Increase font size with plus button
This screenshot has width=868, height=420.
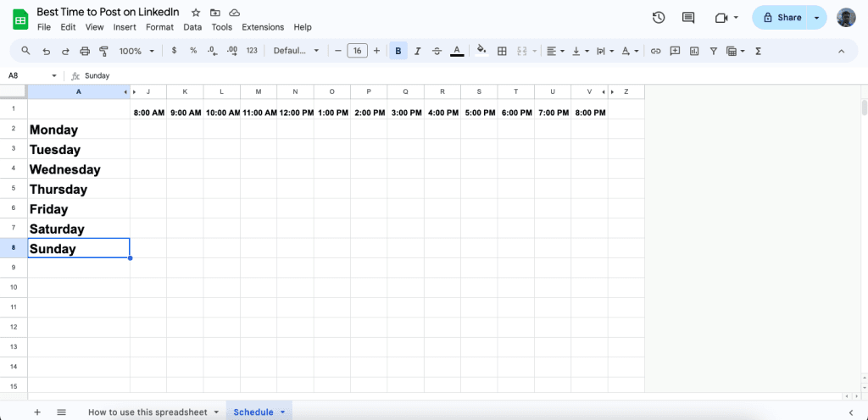377,51
